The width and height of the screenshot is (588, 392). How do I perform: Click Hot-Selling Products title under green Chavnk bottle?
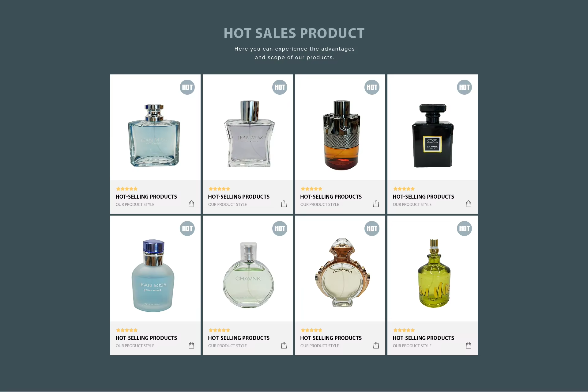pyautogui.click(x=239, y=338)
